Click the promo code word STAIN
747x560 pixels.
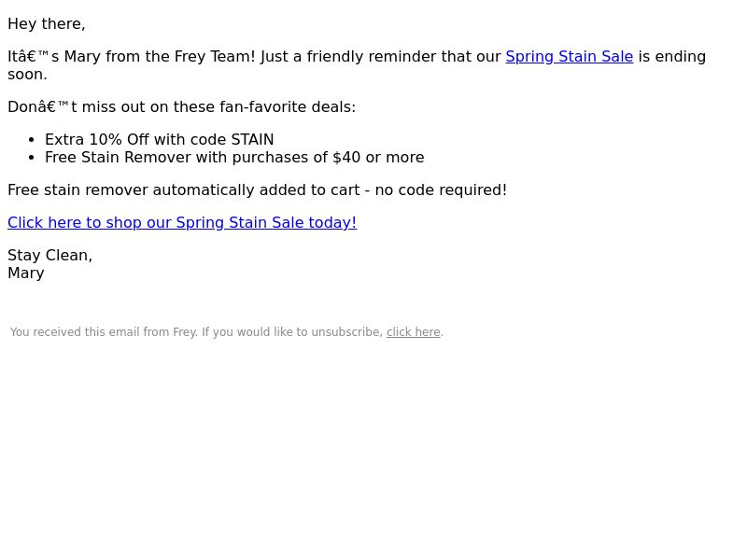click(252, 139)
